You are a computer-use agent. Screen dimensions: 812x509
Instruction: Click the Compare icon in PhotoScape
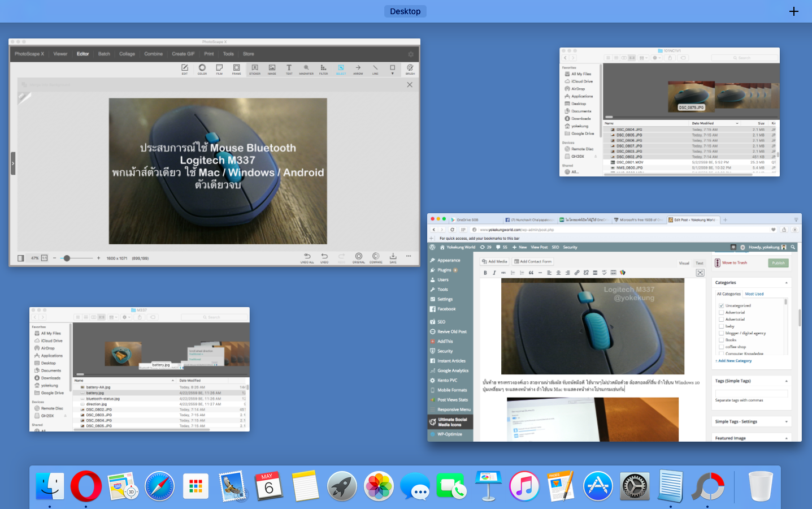[x=376, y=257]
